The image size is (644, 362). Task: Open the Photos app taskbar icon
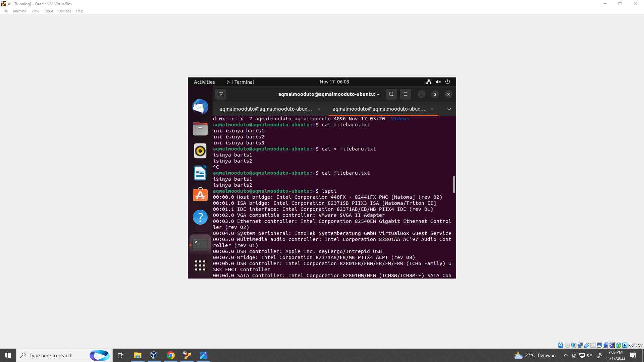(x=204, y=355)
